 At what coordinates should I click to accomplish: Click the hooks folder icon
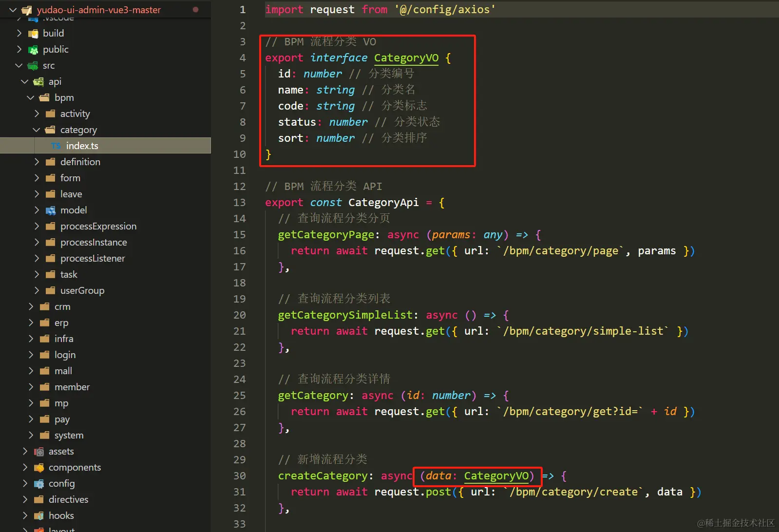(39, 516)
